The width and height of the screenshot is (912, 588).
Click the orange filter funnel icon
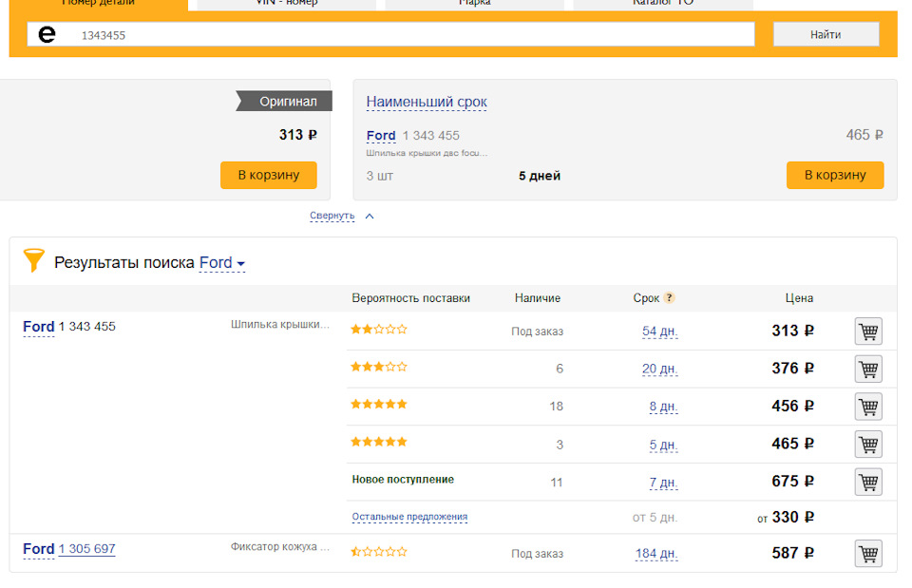click(34, 261)
